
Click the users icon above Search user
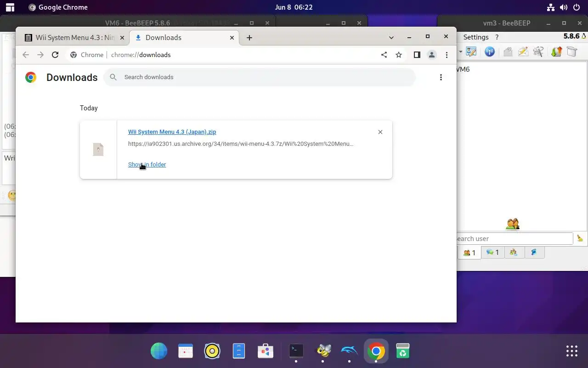click(513, 224)
